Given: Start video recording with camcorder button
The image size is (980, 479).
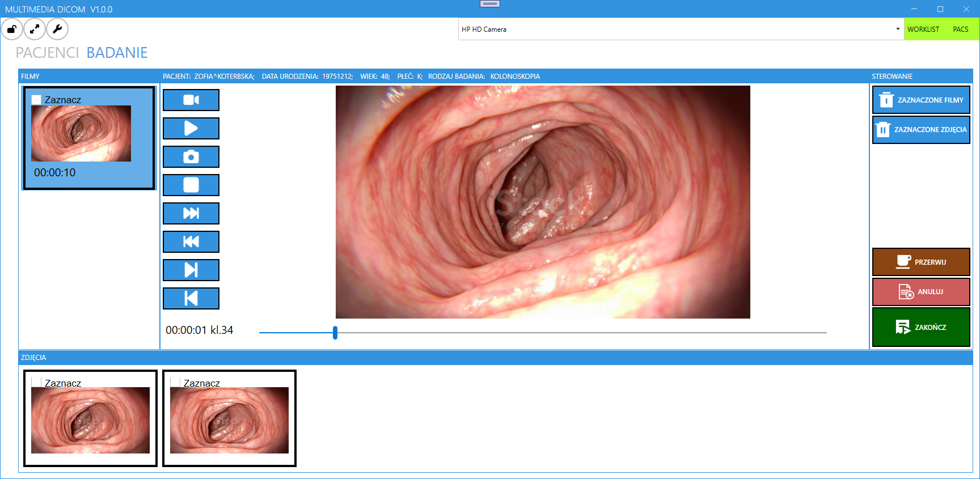Looking at the screenshot, I should [x=191, y=100].
